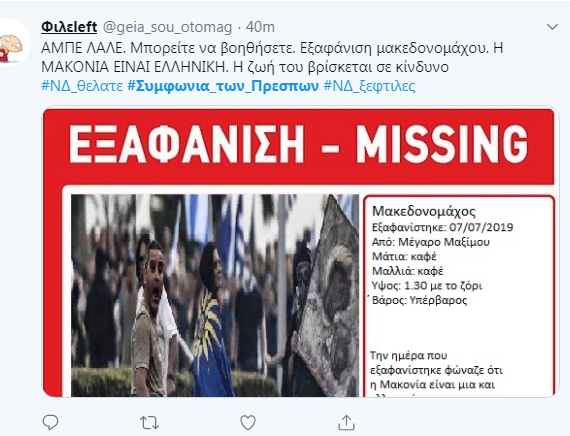Click the share upload icon

pos(346,422)
